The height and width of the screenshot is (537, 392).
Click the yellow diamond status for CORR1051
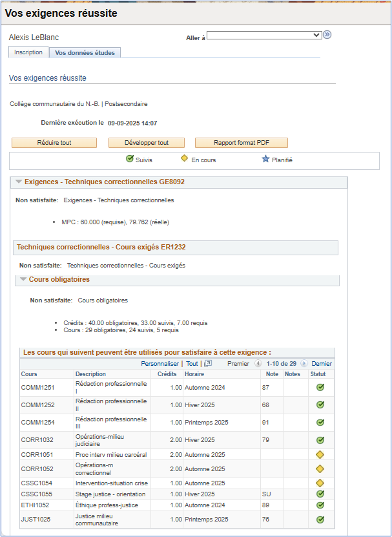tap(320, 455)
